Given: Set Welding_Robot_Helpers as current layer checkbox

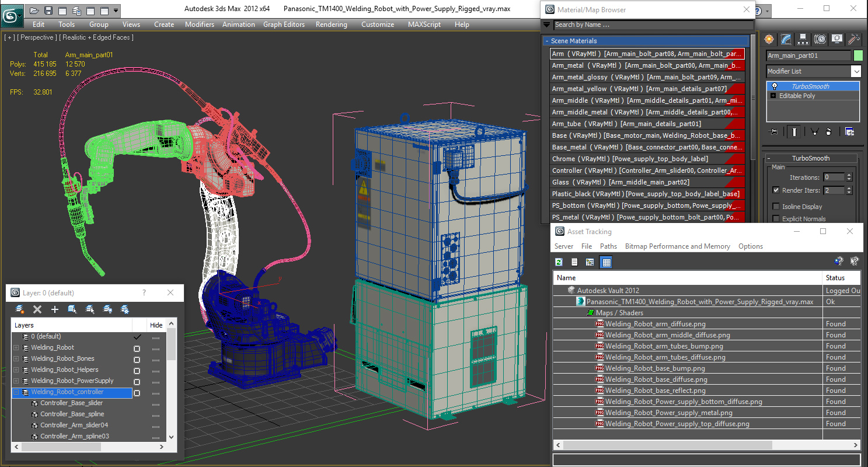Looking at the screenshot, I should pyautogui.click(x=137, y=370).
